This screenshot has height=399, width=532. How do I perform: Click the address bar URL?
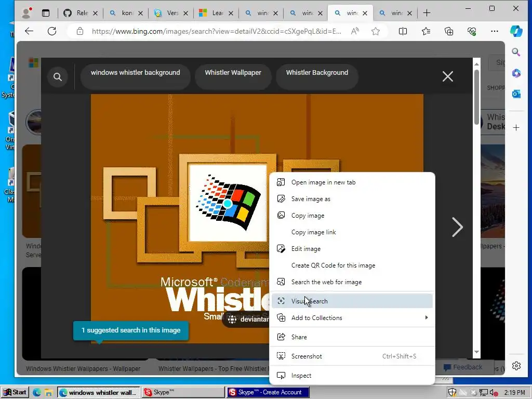(x=217, y=31)
